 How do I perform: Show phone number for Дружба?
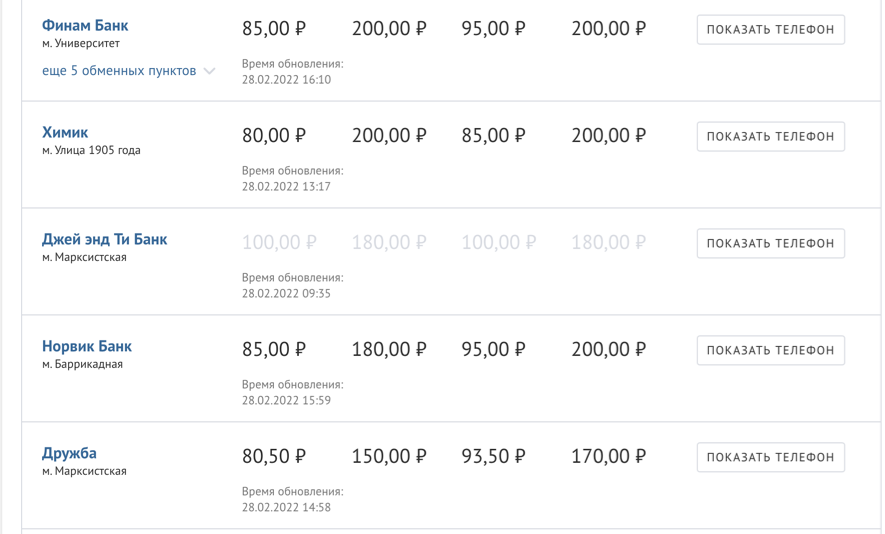(x=770, y=458)
